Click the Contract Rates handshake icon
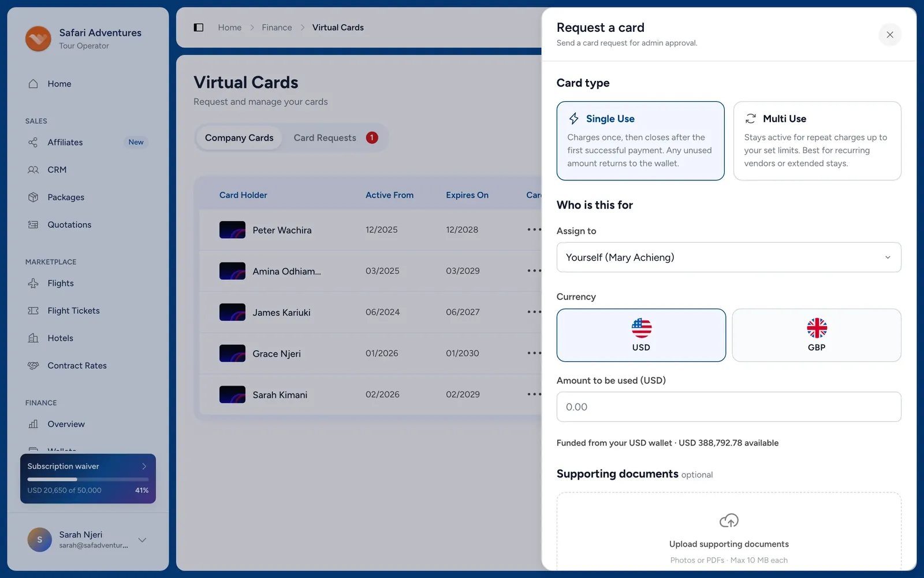The image size is (924, 578). pyautogui.click(x=33, y=366)
